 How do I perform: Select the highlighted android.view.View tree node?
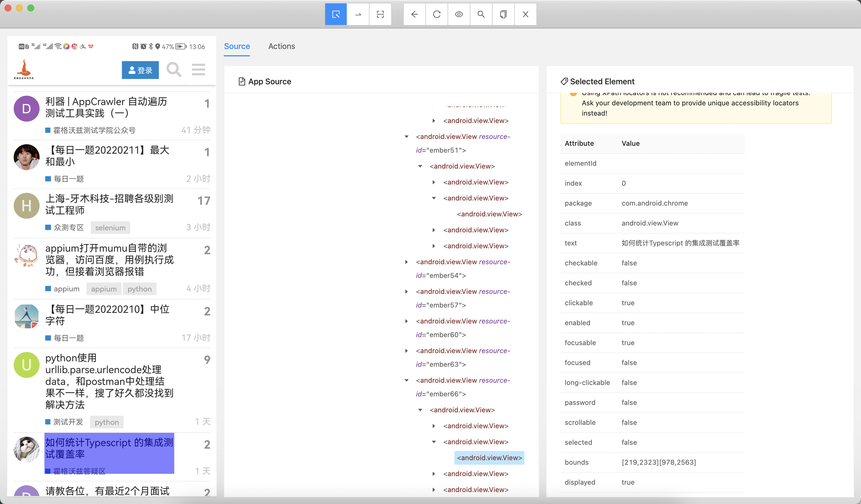(489, 458)
